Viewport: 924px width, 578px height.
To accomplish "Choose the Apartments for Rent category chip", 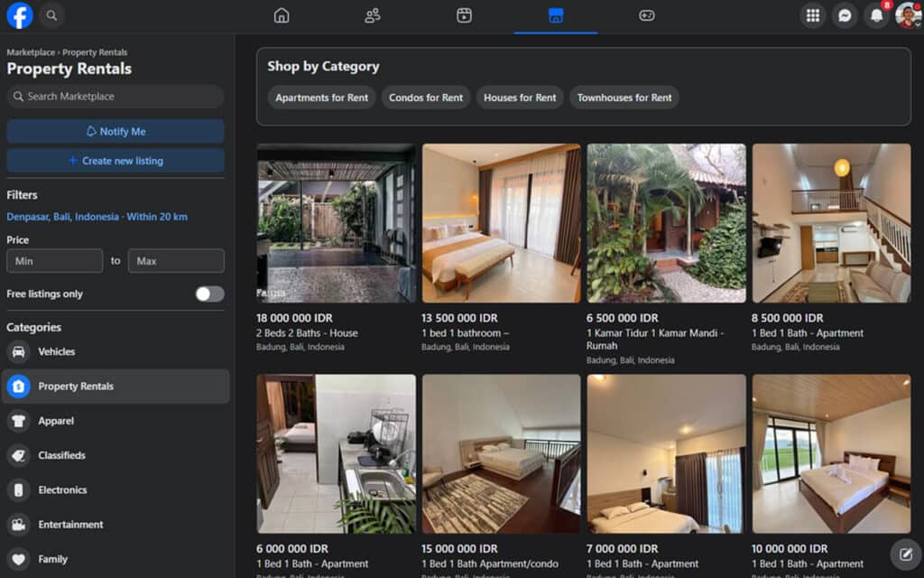I will coord(322,98).
